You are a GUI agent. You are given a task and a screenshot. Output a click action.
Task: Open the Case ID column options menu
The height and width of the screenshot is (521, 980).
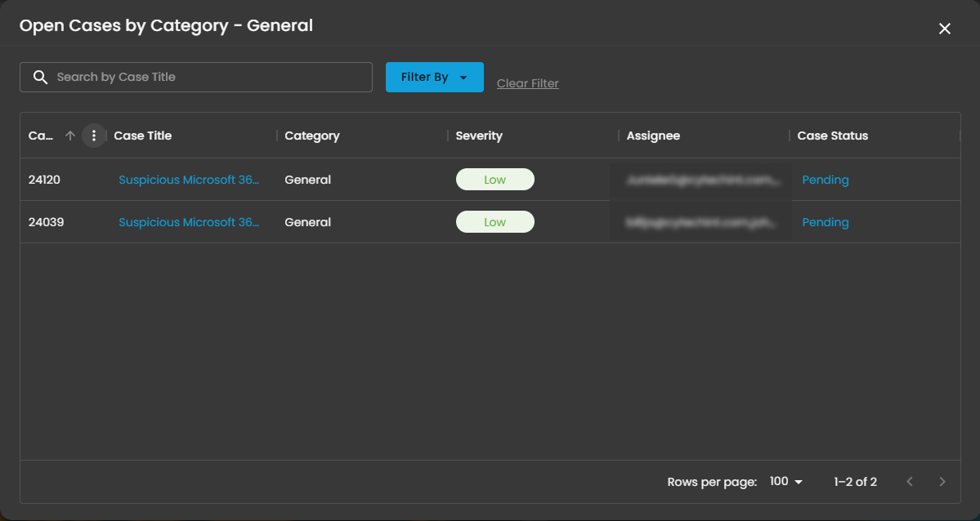(94, 136)
